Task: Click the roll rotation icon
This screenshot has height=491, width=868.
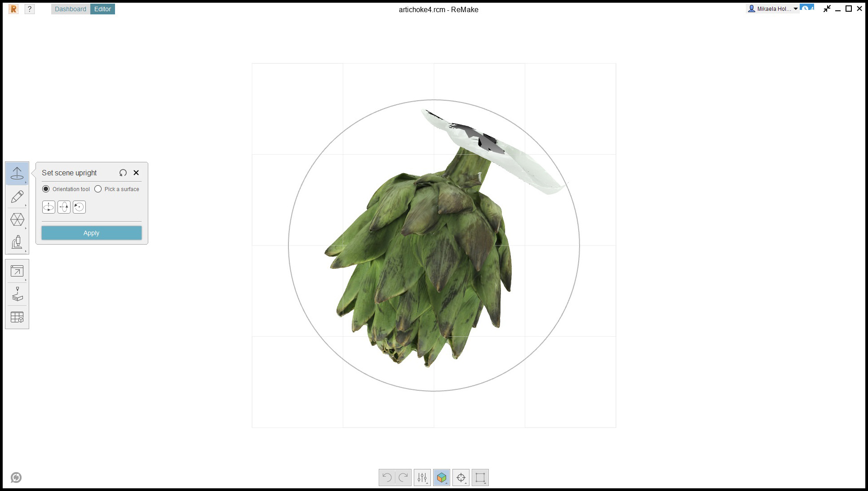Action: click(79, 207)
